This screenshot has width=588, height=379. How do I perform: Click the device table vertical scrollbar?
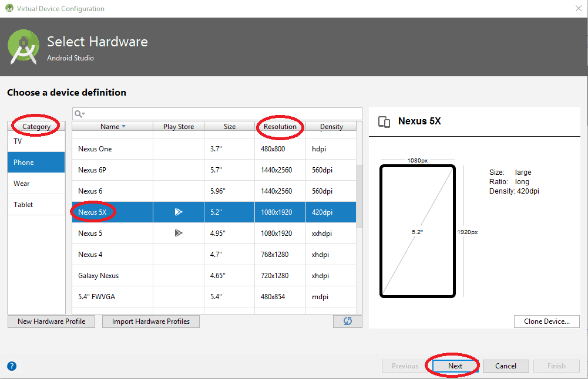tap(359, 197)
